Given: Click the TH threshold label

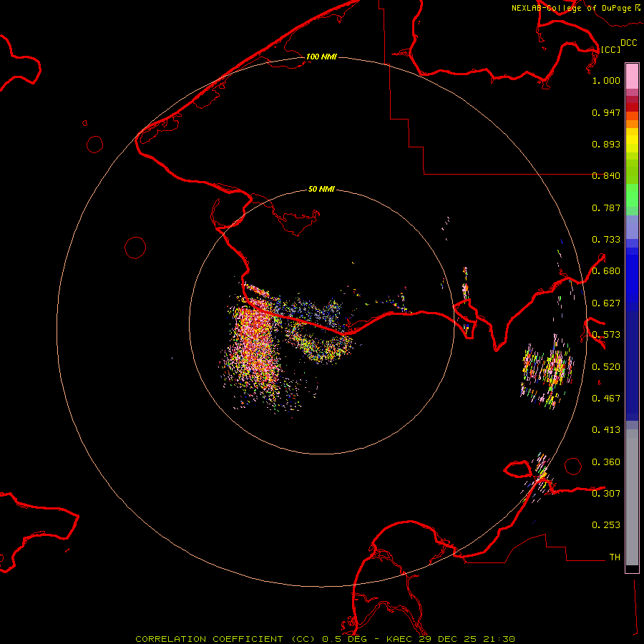Looking at the screenshot, I should (x=615, y=557).
